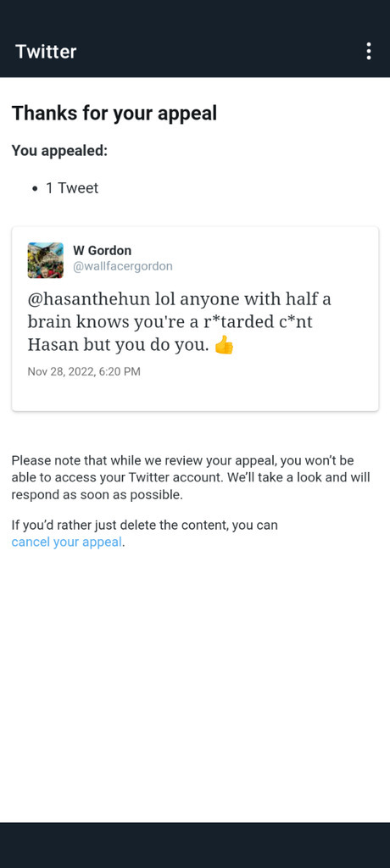Click the Thanks for your appeal heading
This screenshot has height=868, width=390.
point(114,113)
